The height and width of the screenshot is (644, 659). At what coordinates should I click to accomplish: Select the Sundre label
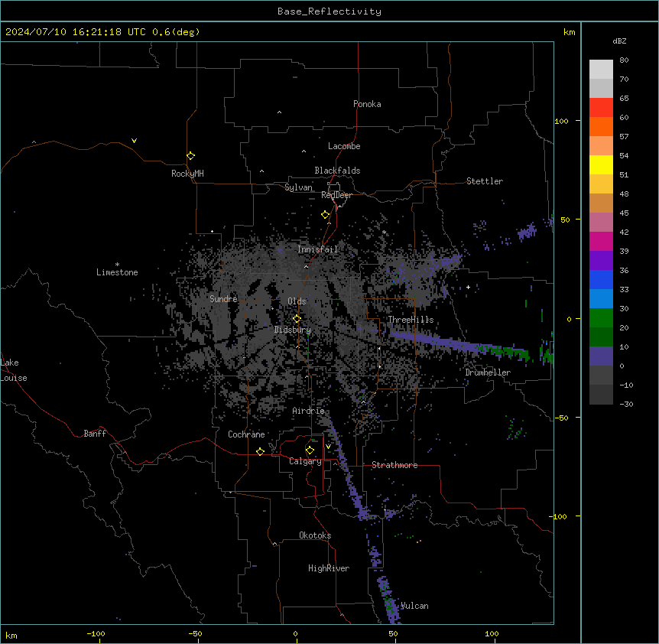223,299
